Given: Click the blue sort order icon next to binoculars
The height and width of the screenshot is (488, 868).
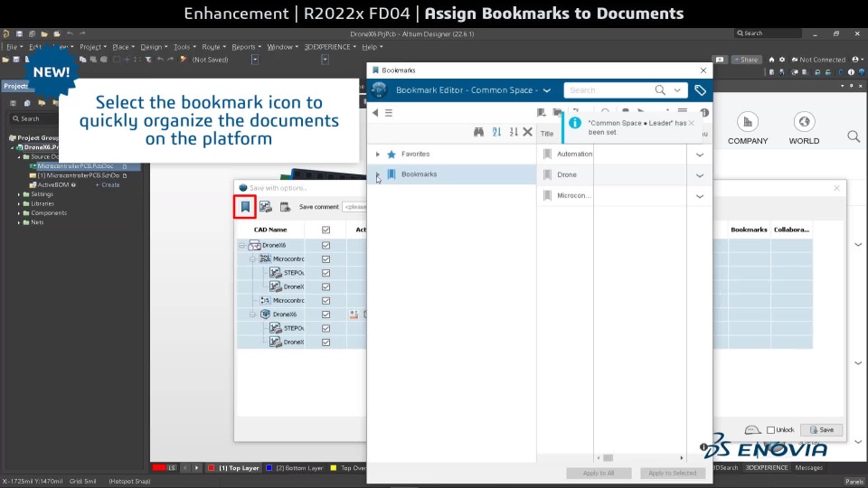Looking at the screenshot, I should click(496, 132).
